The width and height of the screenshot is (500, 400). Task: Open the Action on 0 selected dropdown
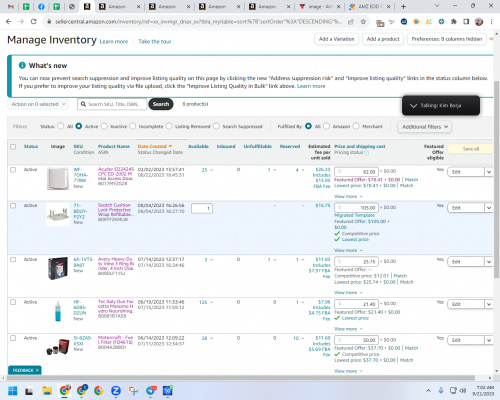(x=38, y=104)
